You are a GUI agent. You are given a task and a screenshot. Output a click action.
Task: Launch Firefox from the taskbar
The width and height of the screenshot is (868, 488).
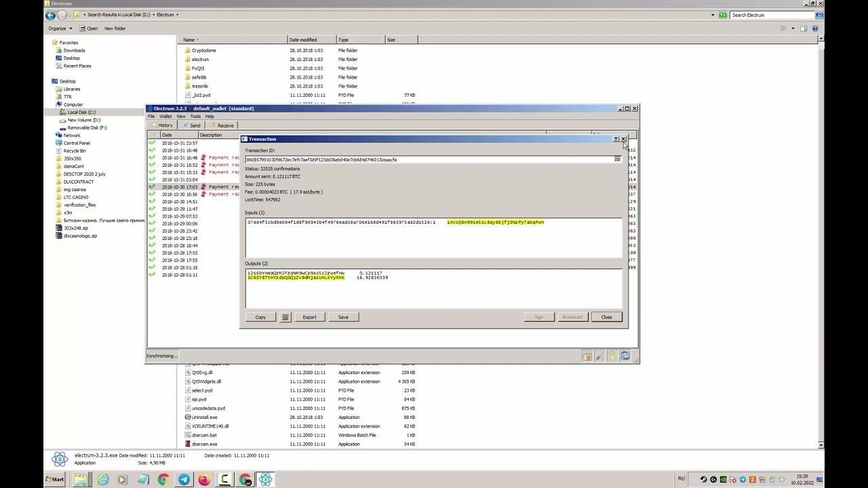pyautogui.click(x=204, y=480)
